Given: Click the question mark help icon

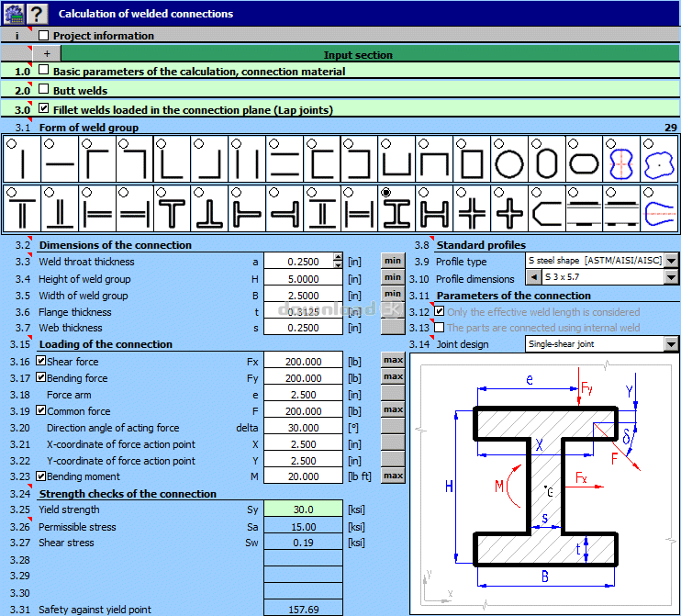Looking at the screenshot, I should click(36, 13).
